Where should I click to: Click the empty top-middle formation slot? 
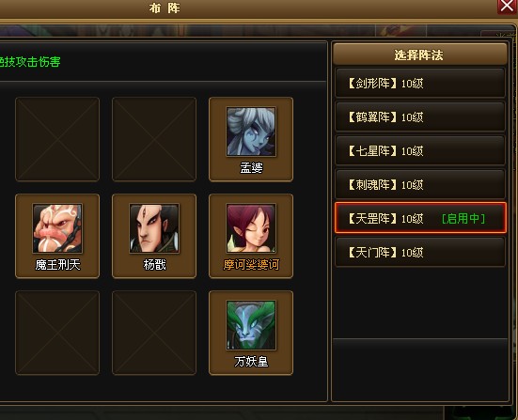(154, 139)
